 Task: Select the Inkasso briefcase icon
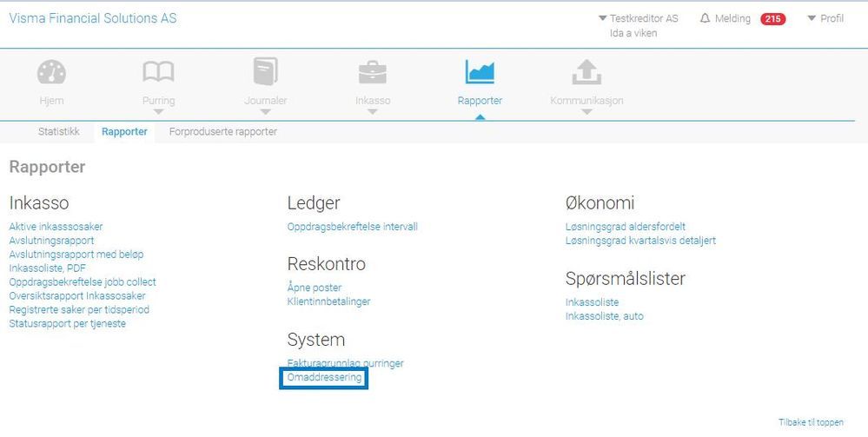pos(373,73)
